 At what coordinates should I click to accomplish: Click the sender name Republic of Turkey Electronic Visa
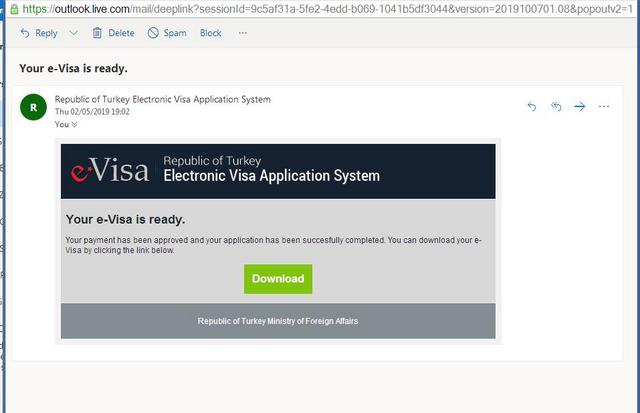(162, 99)
